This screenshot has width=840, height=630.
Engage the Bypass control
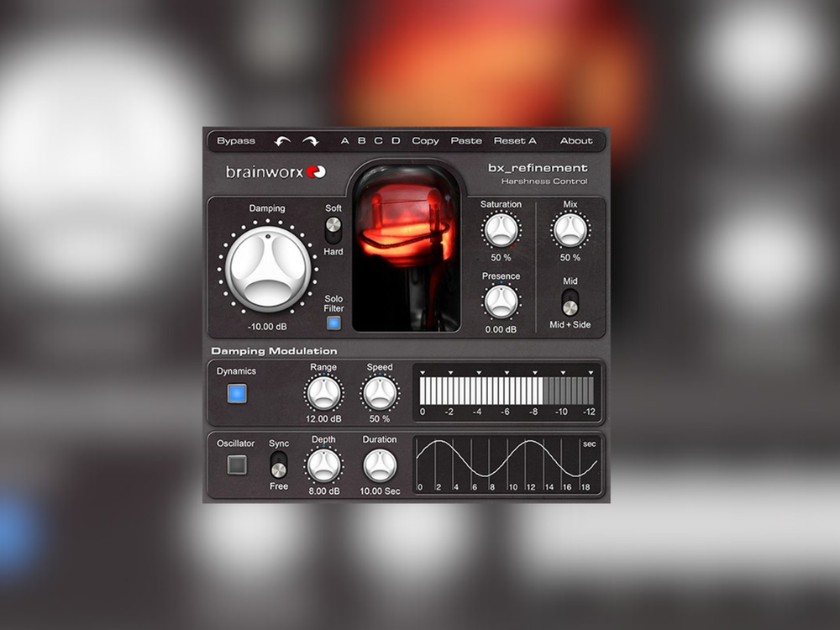tap(237, 140)
